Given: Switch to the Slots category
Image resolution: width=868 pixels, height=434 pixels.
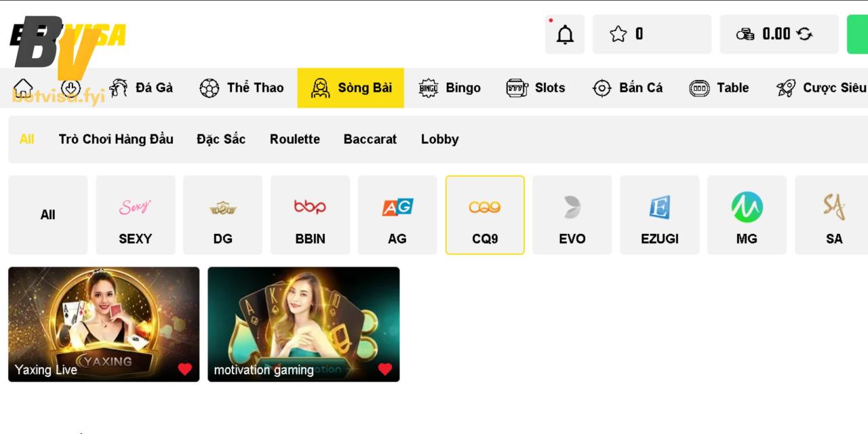Looking at the screenshot, I should tap(536, 88).
